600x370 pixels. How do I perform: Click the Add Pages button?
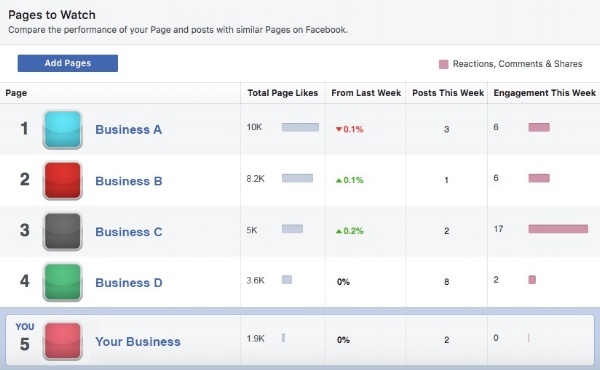click(x=68, y=63)
